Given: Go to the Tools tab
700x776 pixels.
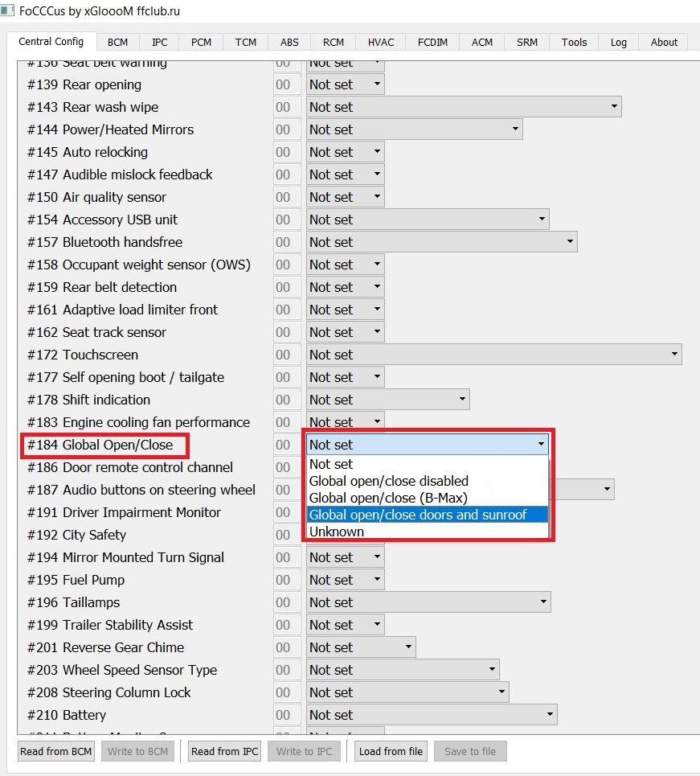Looking at the screenshot, I should [x=574, y=43].
